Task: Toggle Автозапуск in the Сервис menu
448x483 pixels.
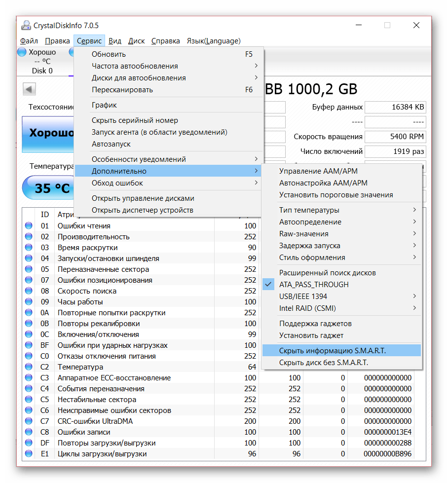Action: pyautogui.click(x=111, y=144)
